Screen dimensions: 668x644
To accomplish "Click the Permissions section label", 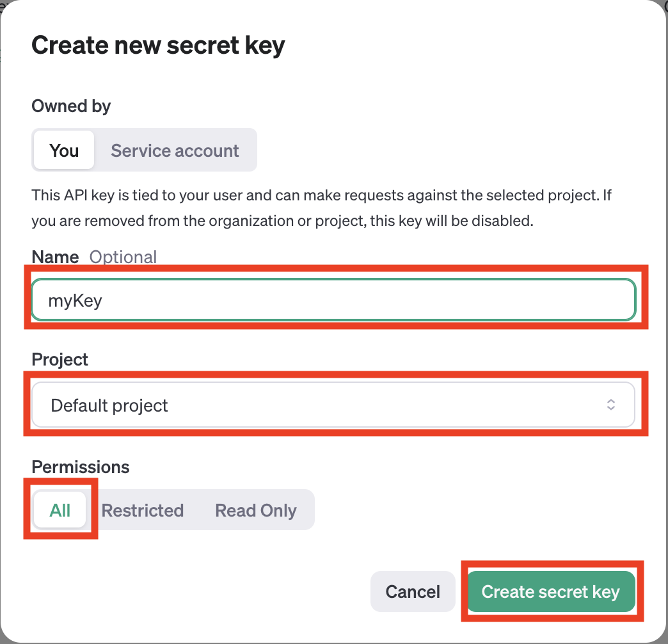I will [x=81, y=467].
